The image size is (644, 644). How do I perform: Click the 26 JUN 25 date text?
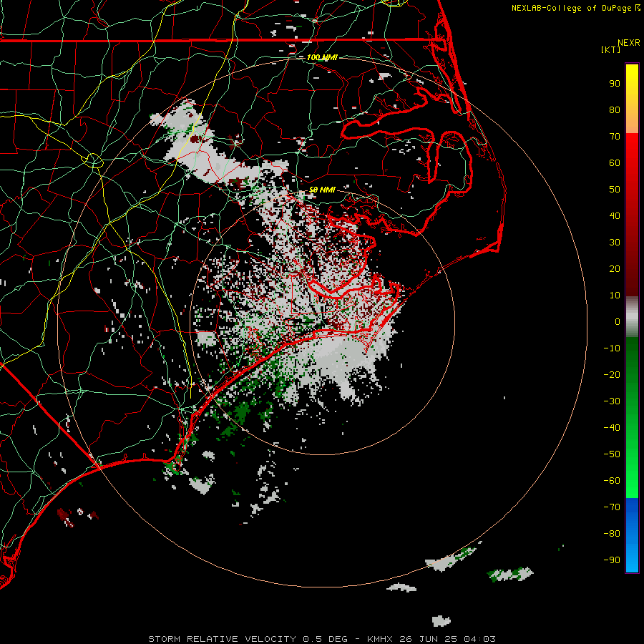coord(429,639)
